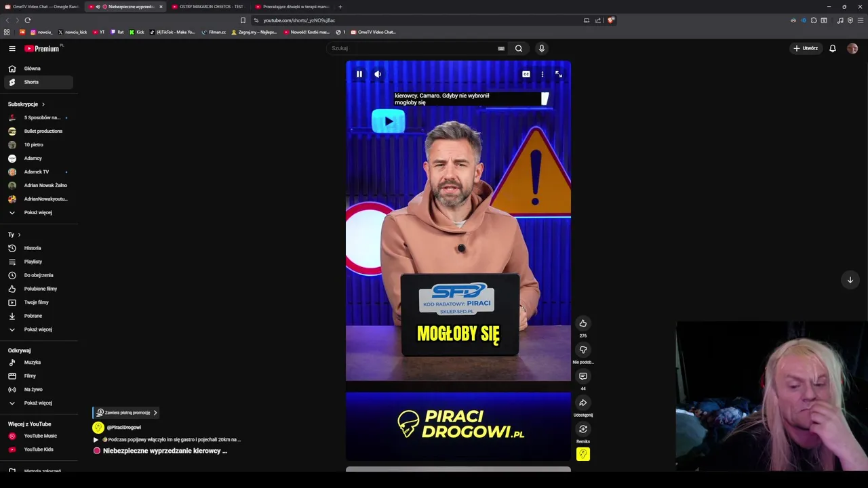Switch to OSTRY MAKARON CHEETOS tab

point(207,7)
